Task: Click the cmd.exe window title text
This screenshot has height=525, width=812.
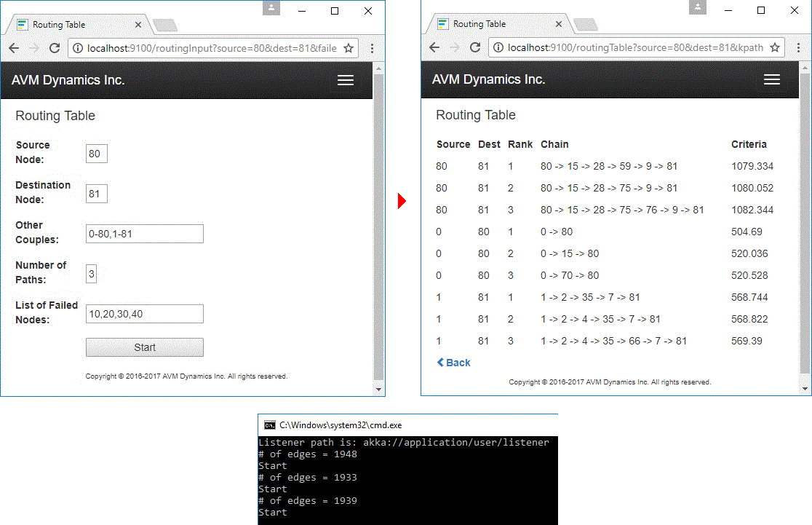Action: pyautogui.click(x=341, y=425)
